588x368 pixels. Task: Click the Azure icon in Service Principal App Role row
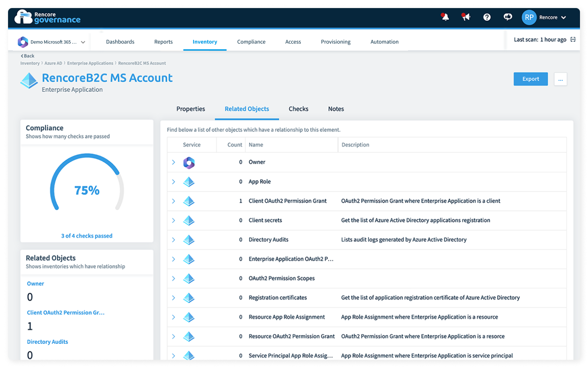(189, 355)
